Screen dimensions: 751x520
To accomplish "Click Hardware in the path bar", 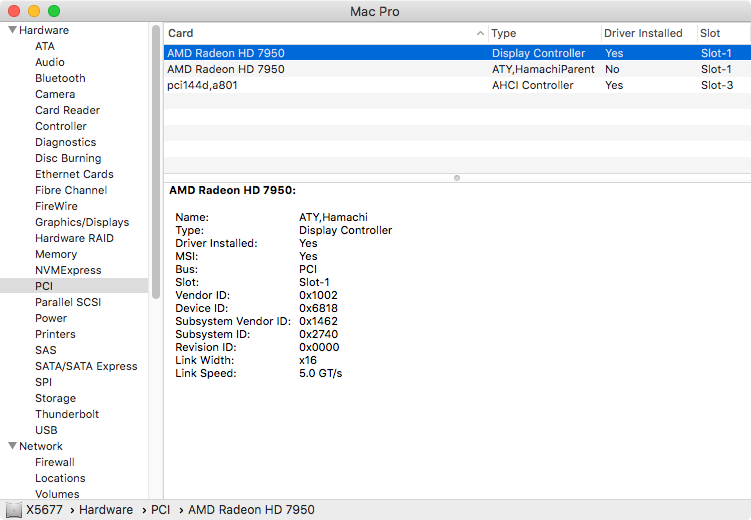I will coord(106,510).
